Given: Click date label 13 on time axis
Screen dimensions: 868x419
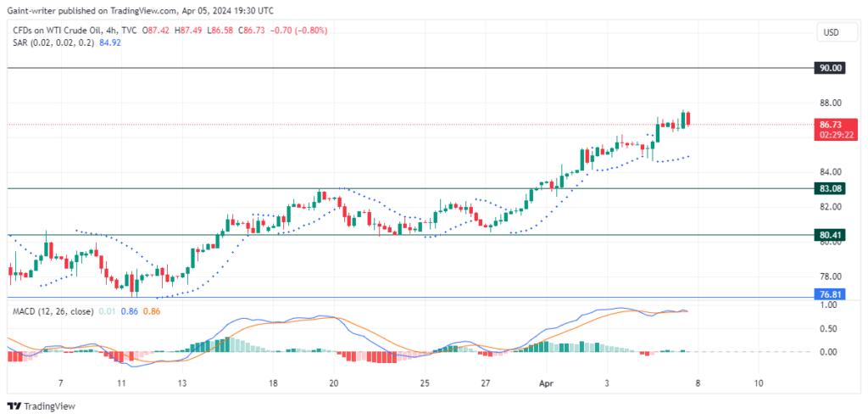Looking at the screenshot, I should coord(183,383).
